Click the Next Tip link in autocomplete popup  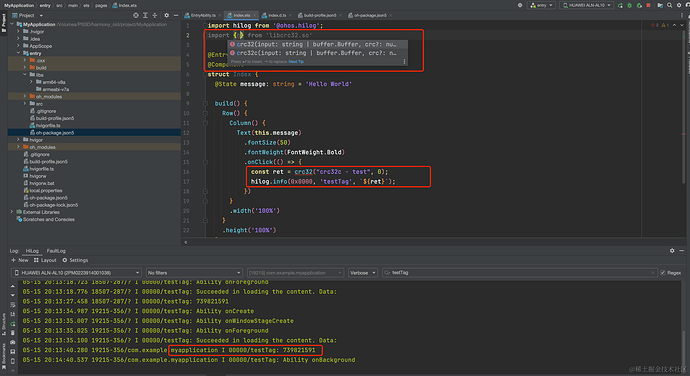pos(296,62)
